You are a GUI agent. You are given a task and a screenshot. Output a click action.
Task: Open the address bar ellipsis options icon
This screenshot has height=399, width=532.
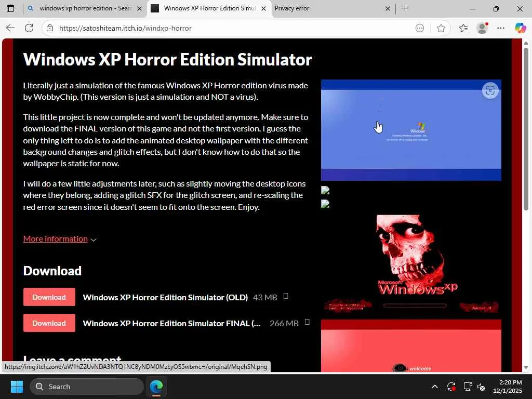coord(420,28)
